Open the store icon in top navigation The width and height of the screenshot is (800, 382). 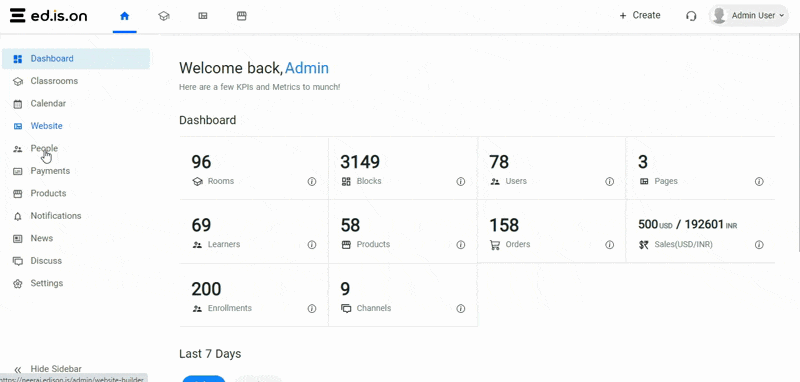coord(242,16)
